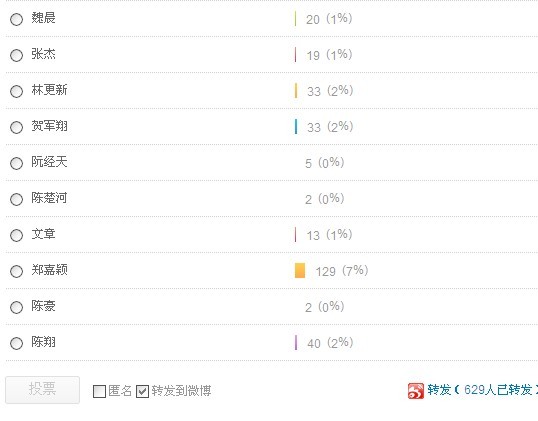
Task: Open the 转发 repost link
Action: point(439,390)
